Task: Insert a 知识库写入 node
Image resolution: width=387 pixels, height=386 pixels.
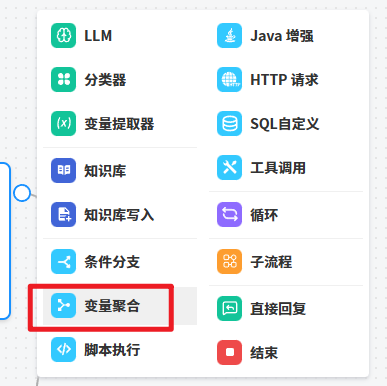Action: click(x=120, y=214)
